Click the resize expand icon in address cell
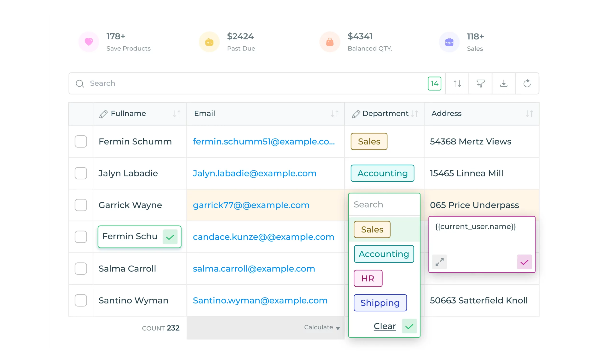613x364 pixels. click(439, 261)
